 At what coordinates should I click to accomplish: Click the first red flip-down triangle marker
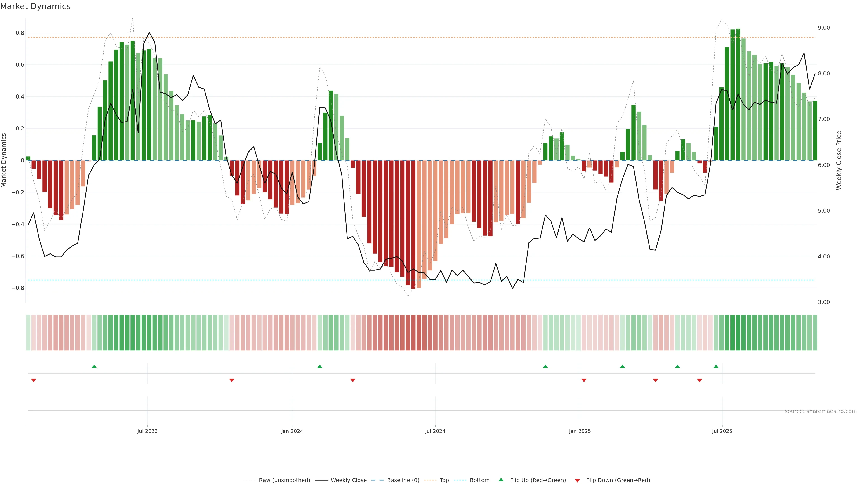[x=33, y=380]
